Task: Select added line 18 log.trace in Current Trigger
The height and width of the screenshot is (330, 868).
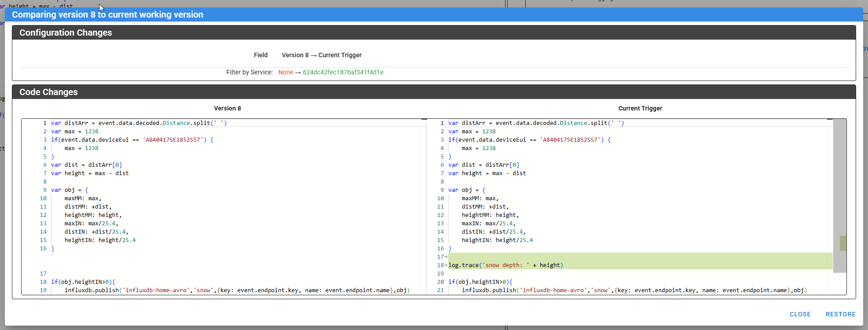Action: tap(505, 265)
